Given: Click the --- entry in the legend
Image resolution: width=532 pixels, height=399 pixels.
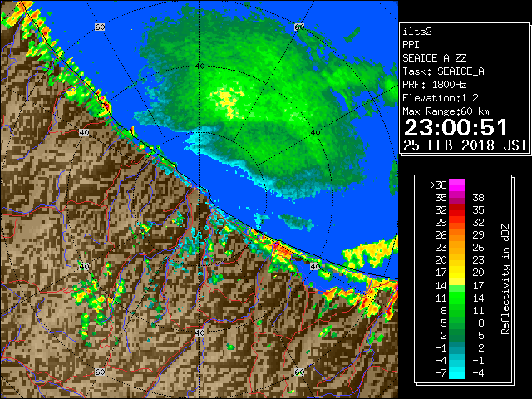Looking at the screenshot, I should coord(475,185).
